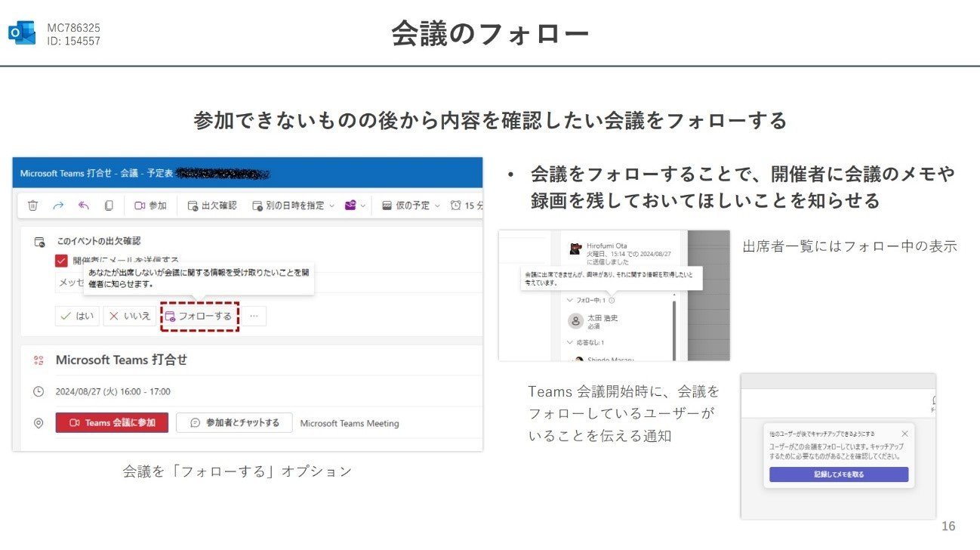
Task: Click the このイベントの出欠確認 heading
Action: coord(100,242)
